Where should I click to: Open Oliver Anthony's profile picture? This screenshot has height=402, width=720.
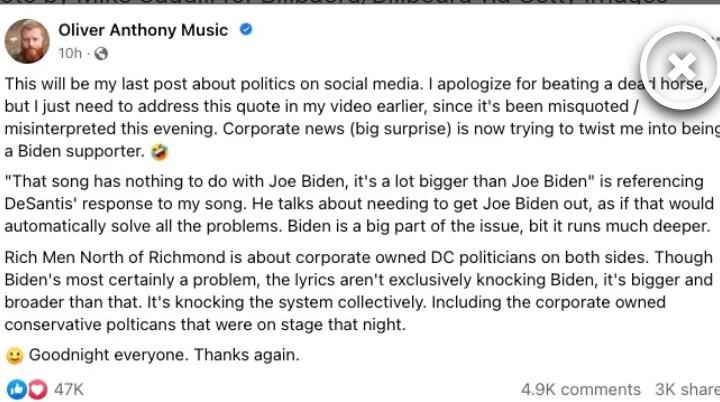point(29,42)
